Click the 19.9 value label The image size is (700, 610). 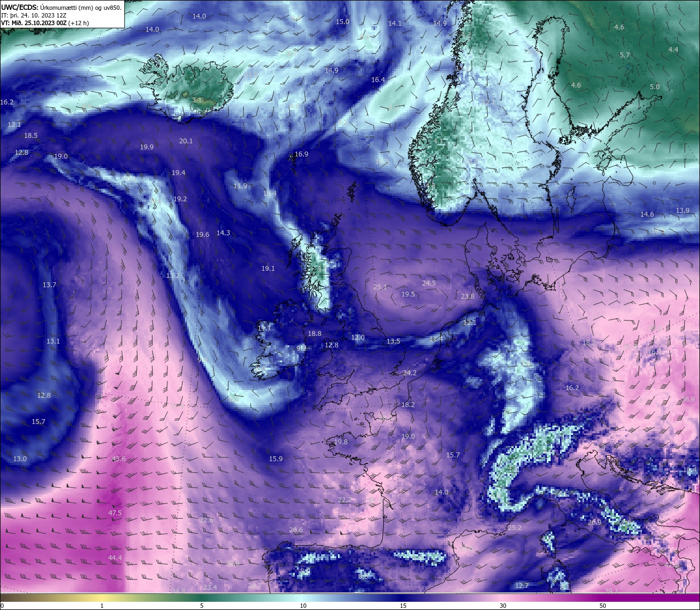(x=147, y=147)
